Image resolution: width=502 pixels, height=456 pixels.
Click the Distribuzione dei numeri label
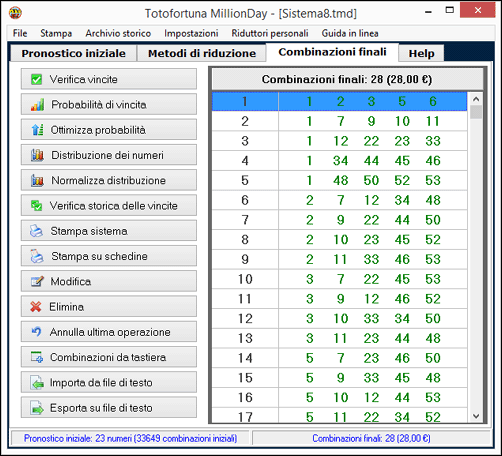click(107, 155)
